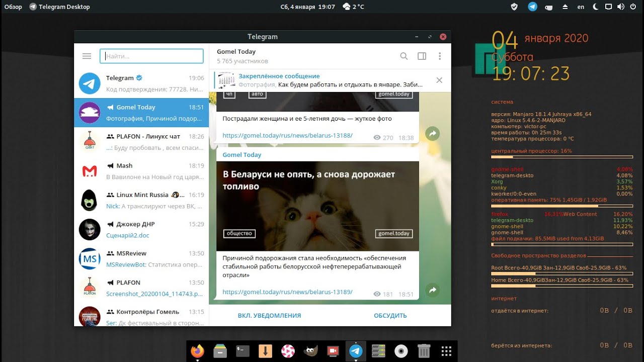Click Gomel Today title in chat header
The width and height of the screenshot is (644, 362).
pyautogui.click(x=236, y=52)
